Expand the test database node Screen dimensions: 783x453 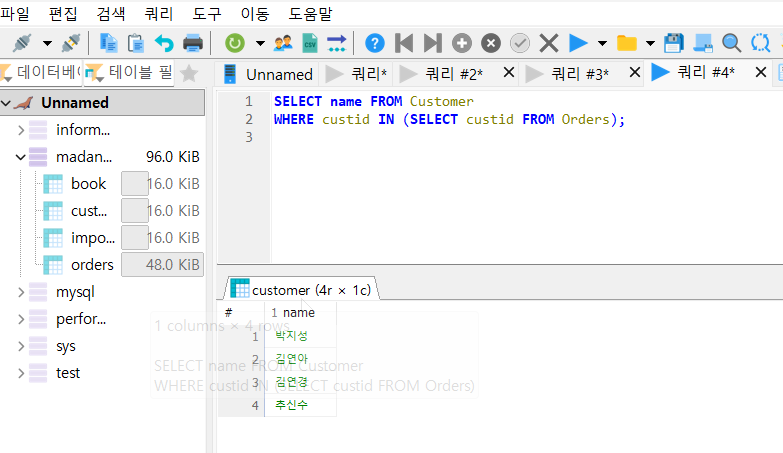(x=20, y=373)
